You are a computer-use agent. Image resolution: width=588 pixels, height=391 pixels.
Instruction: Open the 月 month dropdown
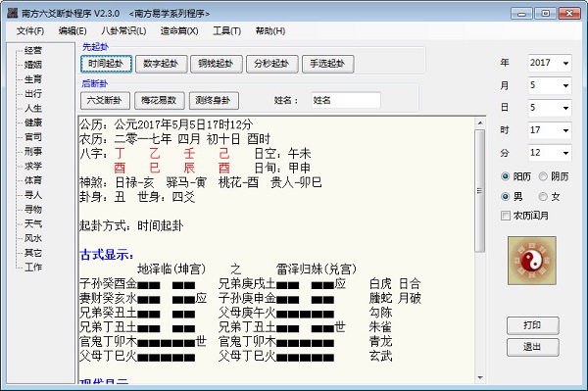click(x=565, y=85)
